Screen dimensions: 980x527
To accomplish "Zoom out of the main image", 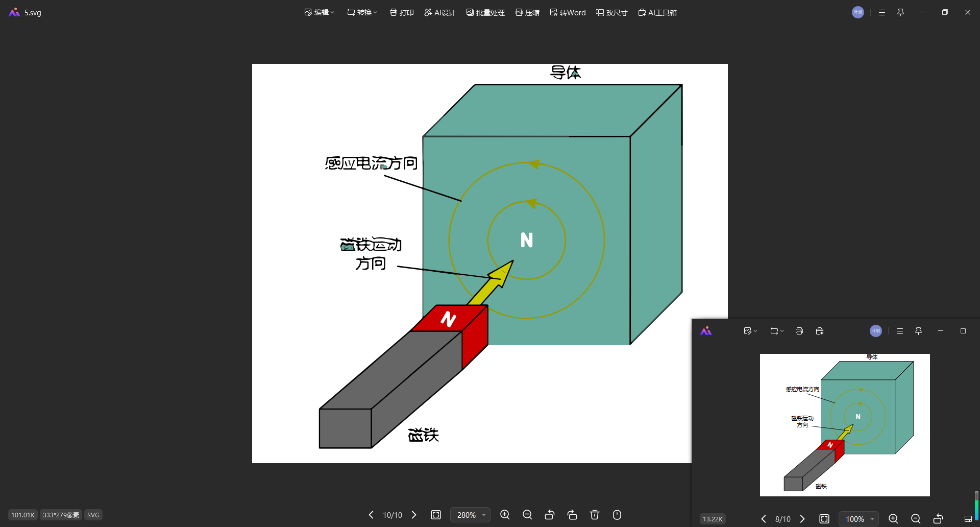I will click(x=527, y=515).
